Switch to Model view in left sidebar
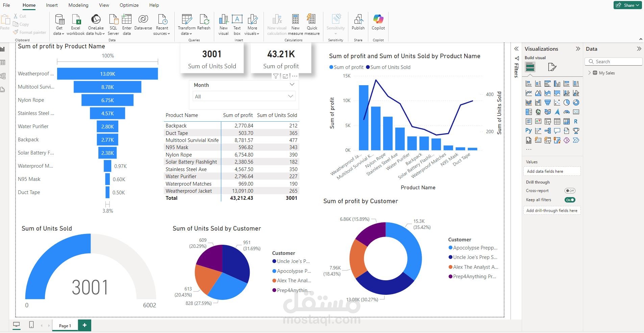Image resolution: width=644 pixels, height=333 pixels. (x=3, y=76)
